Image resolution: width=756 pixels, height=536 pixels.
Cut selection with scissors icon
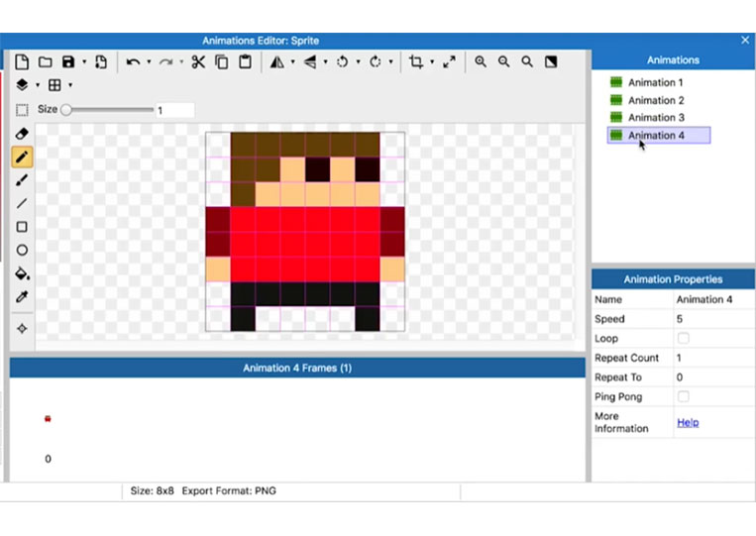click(198, 62)
